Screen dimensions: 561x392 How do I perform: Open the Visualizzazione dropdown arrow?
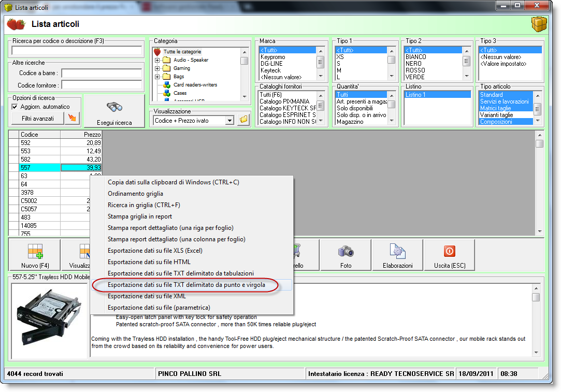229,121
